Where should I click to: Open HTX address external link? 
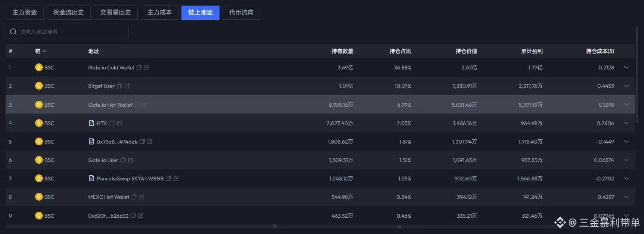click(119, 123)
